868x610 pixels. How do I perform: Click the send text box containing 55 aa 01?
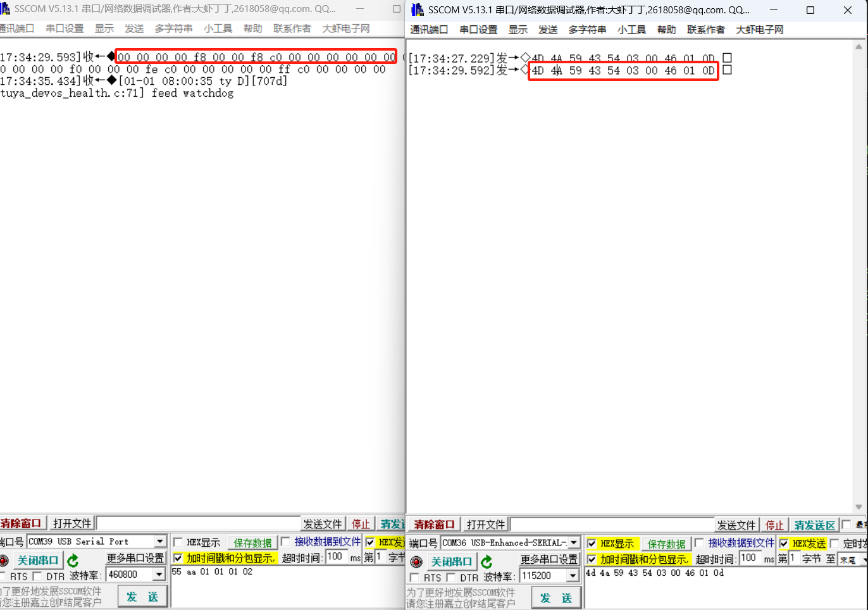point(287,587)
